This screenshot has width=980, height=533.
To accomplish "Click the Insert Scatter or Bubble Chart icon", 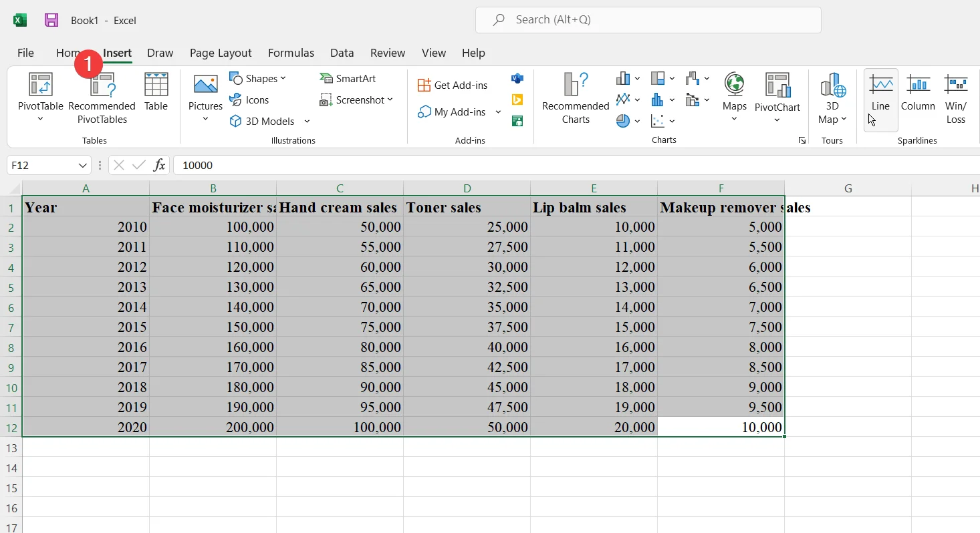I will click(658, 121).
